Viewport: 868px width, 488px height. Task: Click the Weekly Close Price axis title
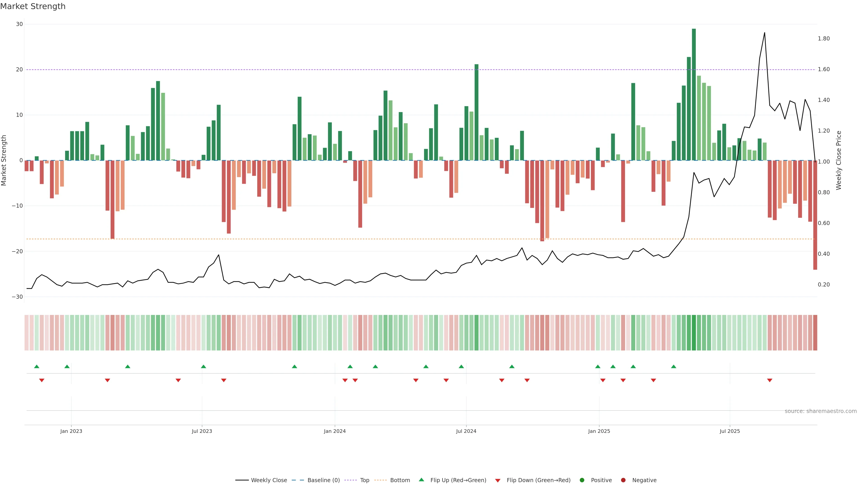point(839,160)
